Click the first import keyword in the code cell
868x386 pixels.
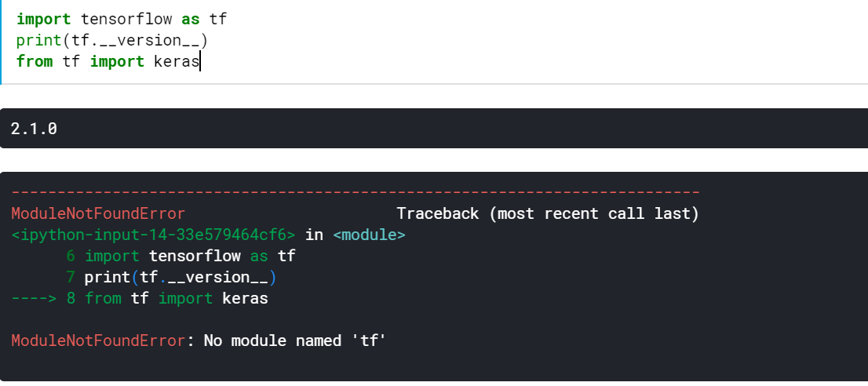pos(43,19)
